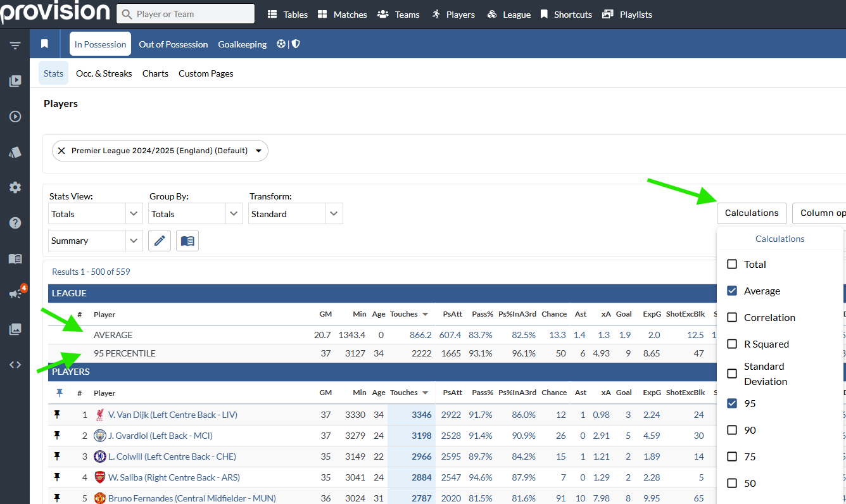The width and height of the screenshot is (846, 504).
Task: Click the Column options button
Action: click(819, 213)
